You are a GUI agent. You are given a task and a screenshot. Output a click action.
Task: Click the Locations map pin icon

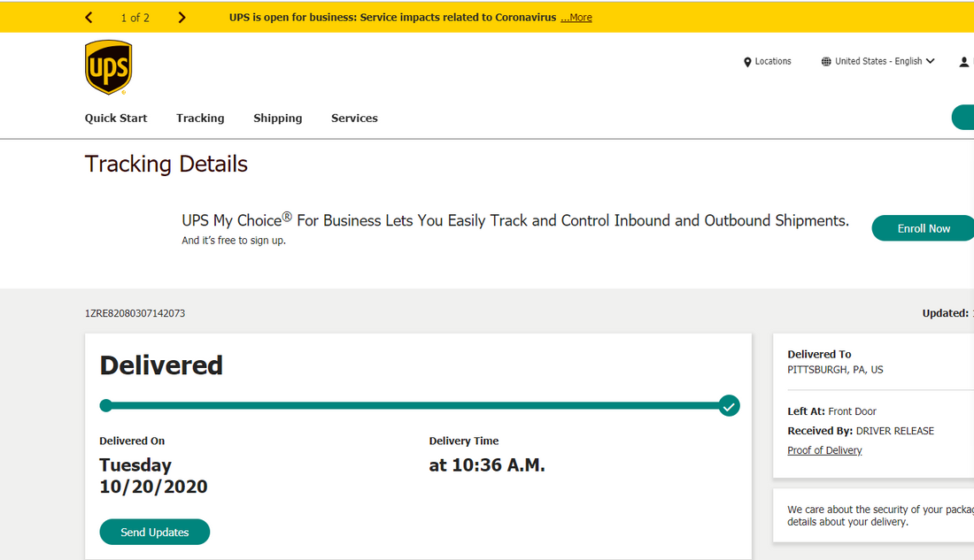click(747, 62)
